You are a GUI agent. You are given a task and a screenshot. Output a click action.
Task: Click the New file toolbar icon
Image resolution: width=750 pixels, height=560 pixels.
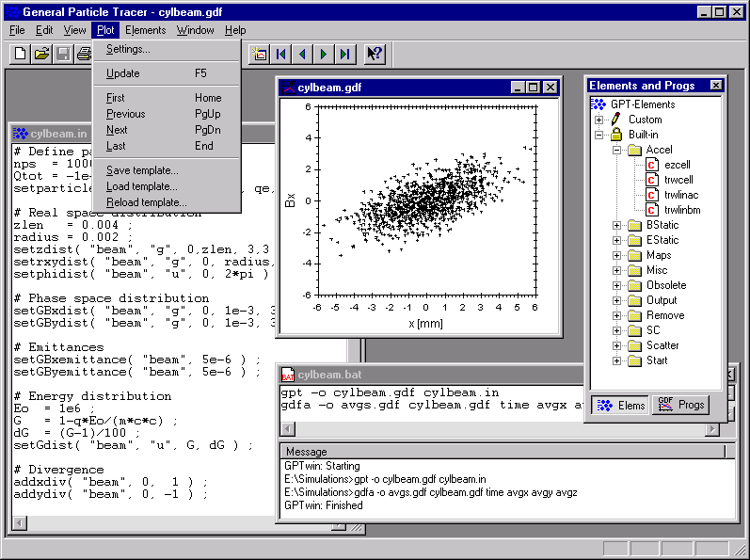[x=20, y=54]
